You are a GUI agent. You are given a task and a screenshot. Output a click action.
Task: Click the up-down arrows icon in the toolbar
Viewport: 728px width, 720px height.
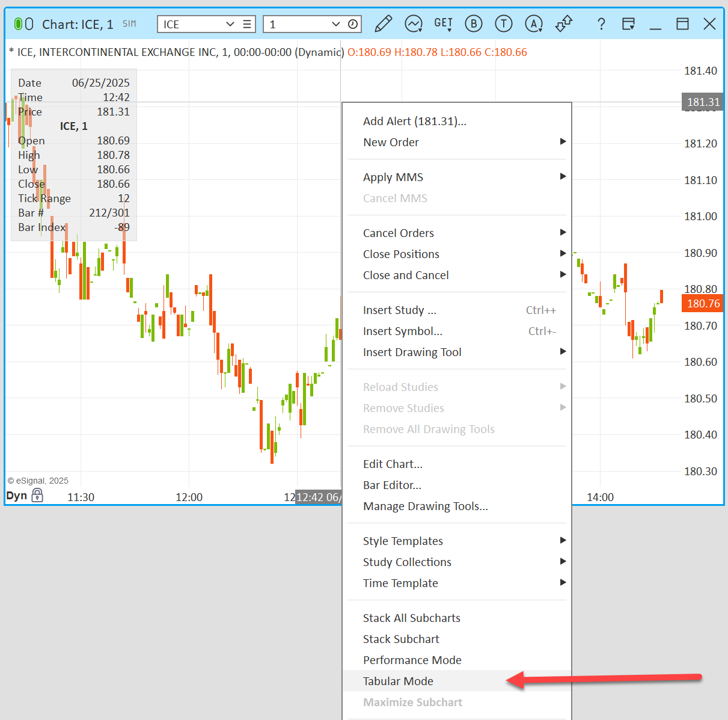point(564,24)
